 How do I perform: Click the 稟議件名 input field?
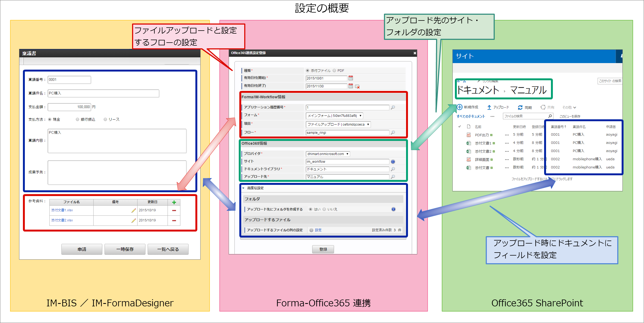pyautogui.click(x=103, y=93)
